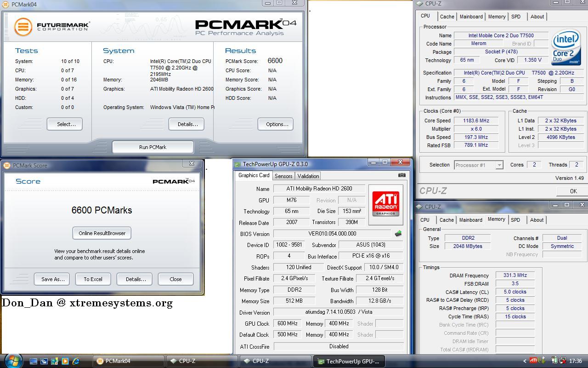Launch Internet Explorer from quick launch
The height and width of the screenshot is (368, 588).
[x=76, y=361]
